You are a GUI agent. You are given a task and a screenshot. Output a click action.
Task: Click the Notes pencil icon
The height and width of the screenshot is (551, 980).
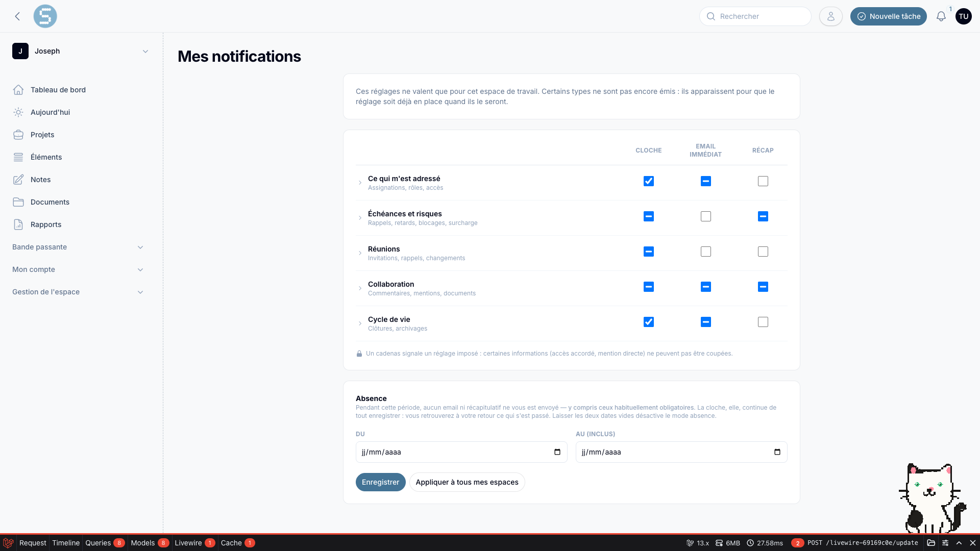tap(18, 180)
